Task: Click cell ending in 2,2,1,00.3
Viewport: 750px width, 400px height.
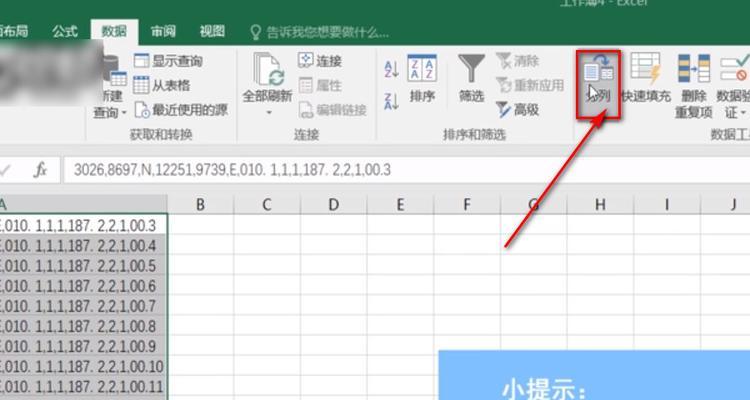Action: [83, 225]
